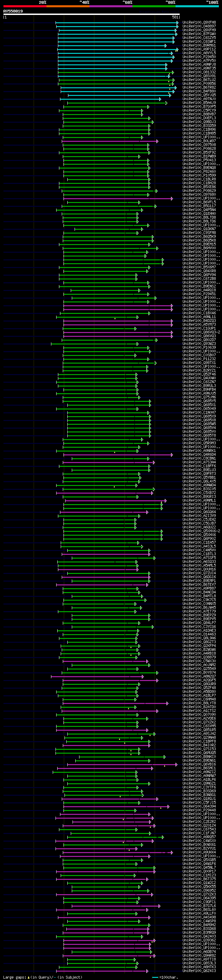Select label UniRef100_Q5XHX6-2
Viewport: 222px width, 980px height.
[x=201, y=531]
